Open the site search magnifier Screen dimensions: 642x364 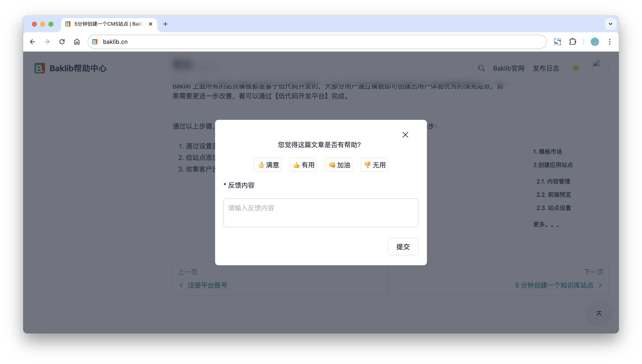click(481, 68)
